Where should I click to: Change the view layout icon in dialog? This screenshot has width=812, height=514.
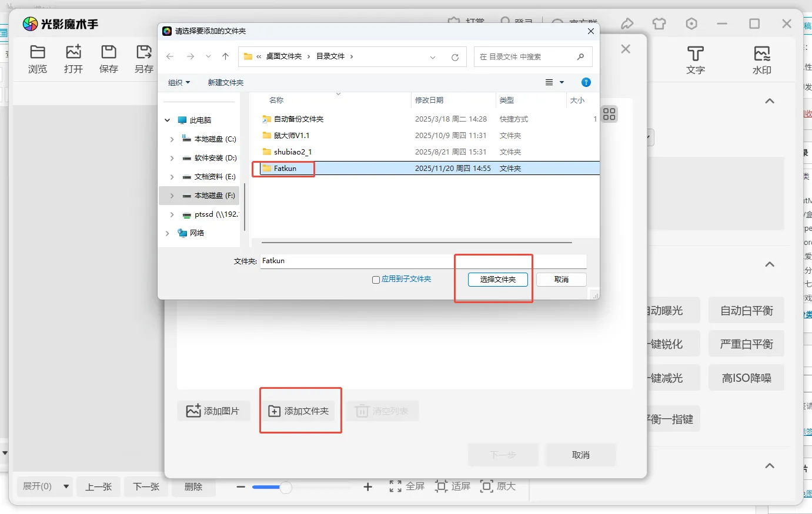549,82
